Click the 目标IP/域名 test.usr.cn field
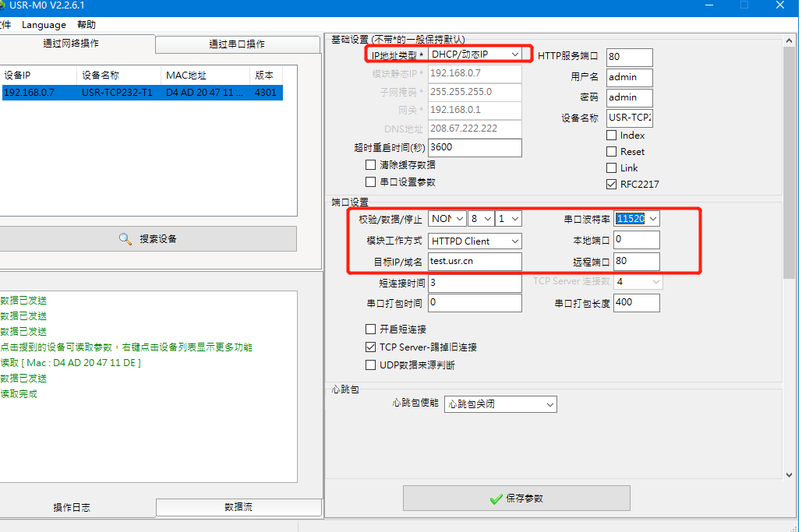Screen dimensions: 802x532 pyautogui.click(x=474, y=262)
